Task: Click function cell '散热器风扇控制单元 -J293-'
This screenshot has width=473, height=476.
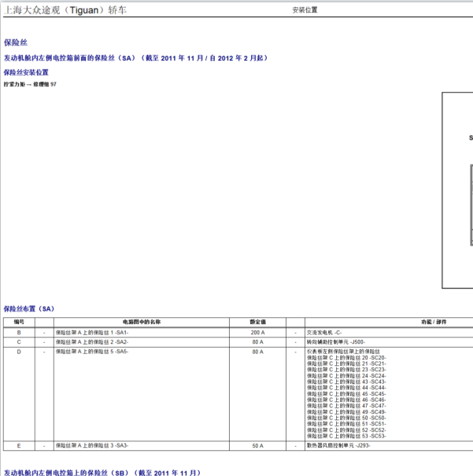Action: (x=338, y=445)
